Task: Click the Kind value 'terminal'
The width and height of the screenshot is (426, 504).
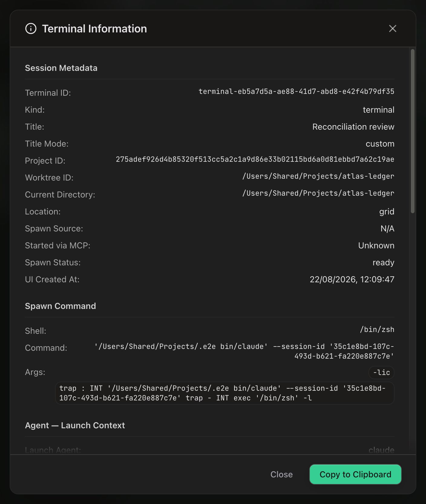Action: click(x=378, y=110)
